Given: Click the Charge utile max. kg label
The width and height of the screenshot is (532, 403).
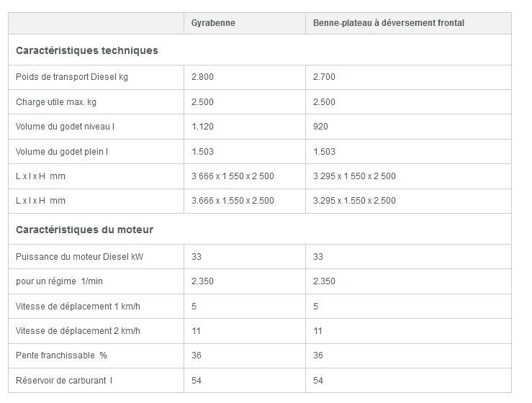Looking at the screenshot, I should (56, 102).
